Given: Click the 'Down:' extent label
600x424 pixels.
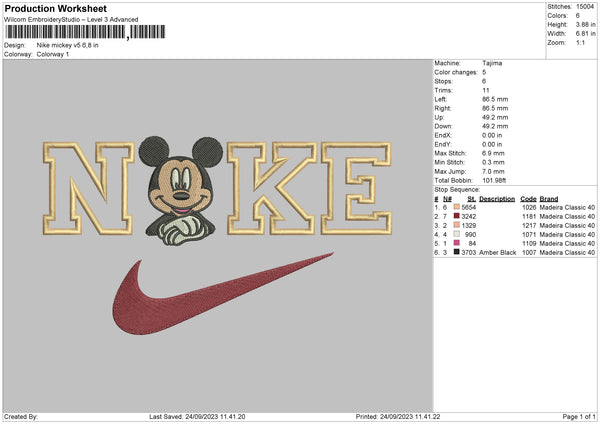Looking at the screenshot, I should tap(443, 126).
